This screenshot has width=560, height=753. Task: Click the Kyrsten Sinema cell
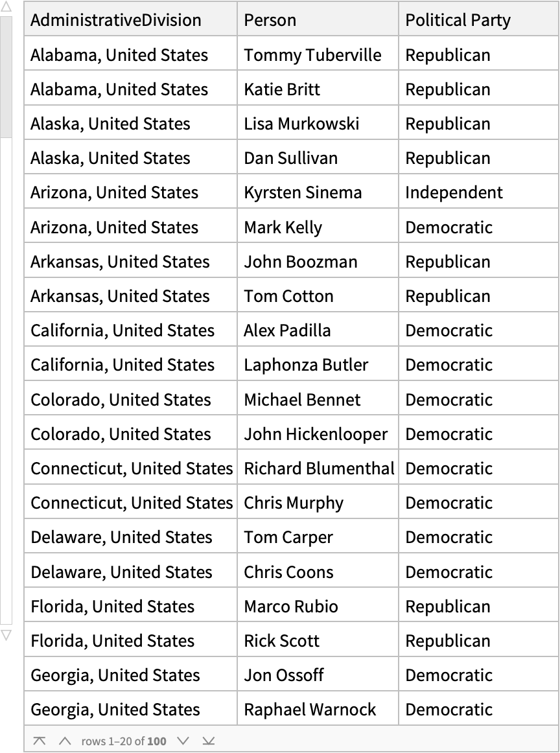tap(303, 192)
